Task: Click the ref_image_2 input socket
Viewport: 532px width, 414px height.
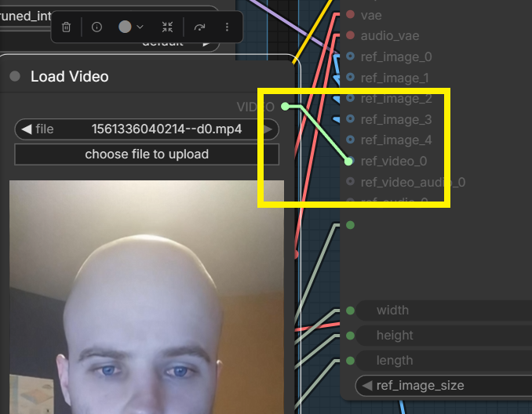Action: coord(350,98)
